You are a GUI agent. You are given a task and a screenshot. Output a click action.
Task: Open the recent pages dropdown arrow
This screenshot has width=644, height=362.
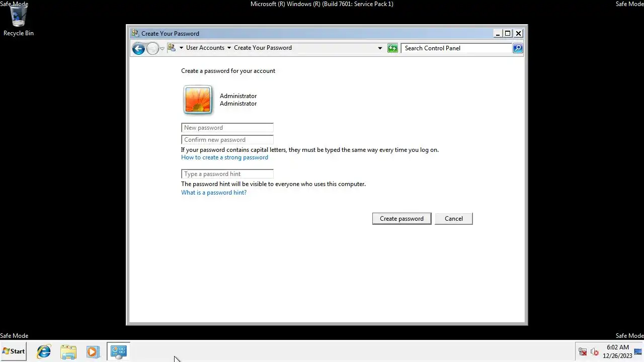(162, 48)
